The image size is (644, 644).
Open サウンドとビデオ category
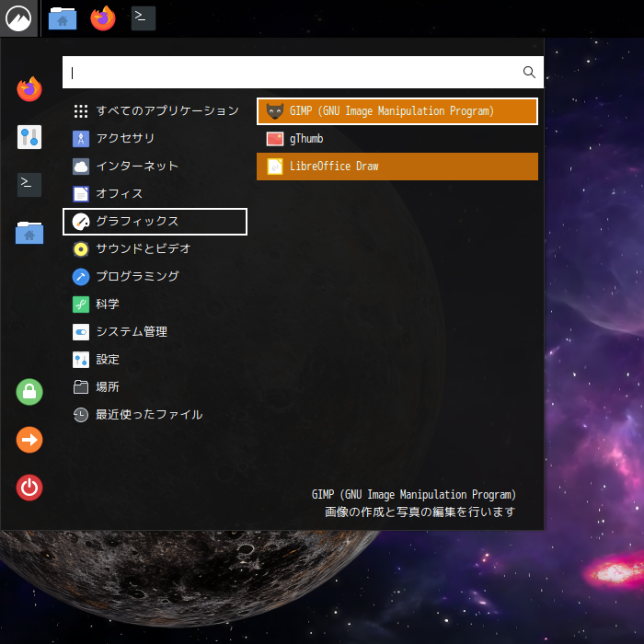(x=155, y=249)
